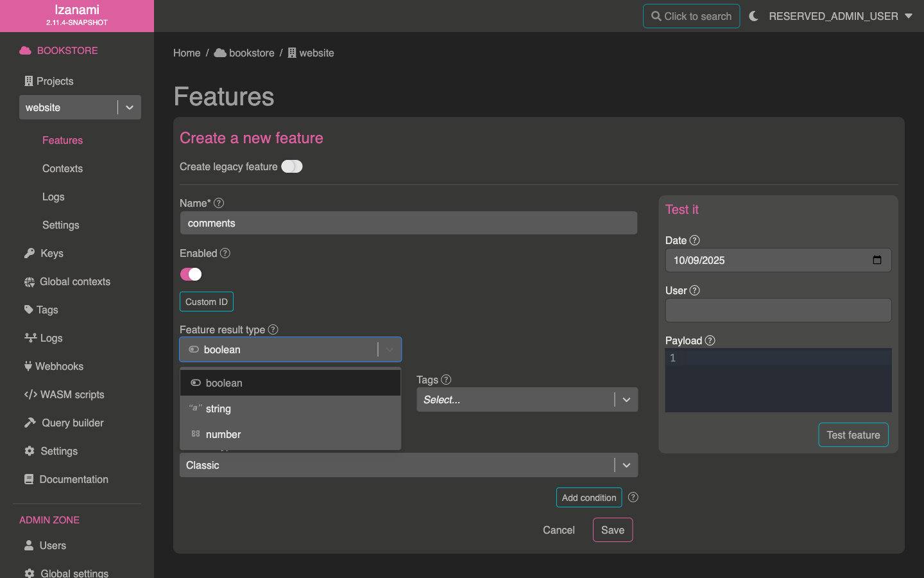Click help icon next to Feature result type
Viewport: 924px width, 578px height.
pos(273,329)
